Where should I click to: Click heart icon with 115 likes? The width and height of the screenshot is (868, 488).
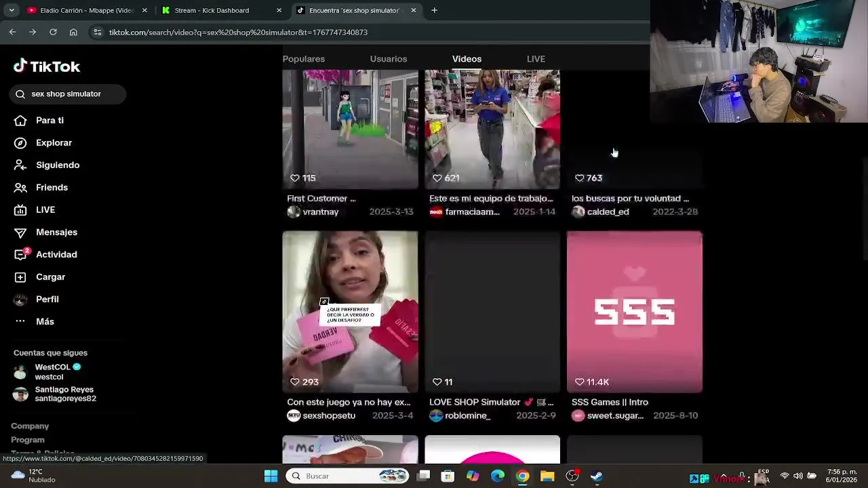294,178
